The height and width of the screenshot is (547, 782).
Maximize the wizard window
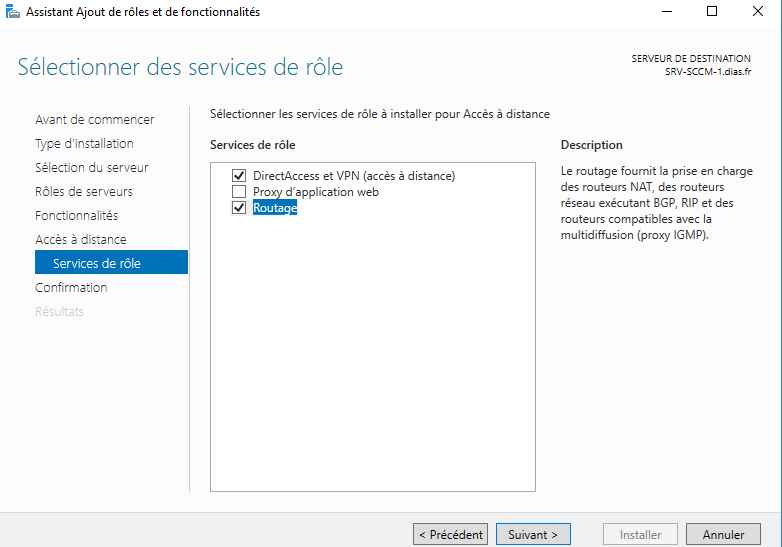tap(712, 12)
